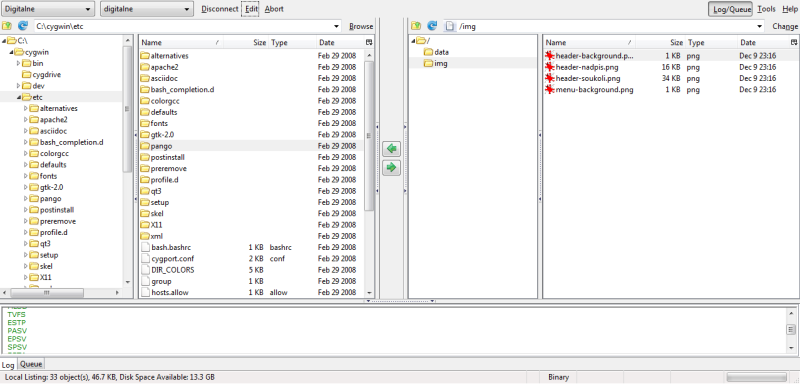
Task: Click the pango folder icon in file list
Action: pyautogui.click(x=145, y=146)
